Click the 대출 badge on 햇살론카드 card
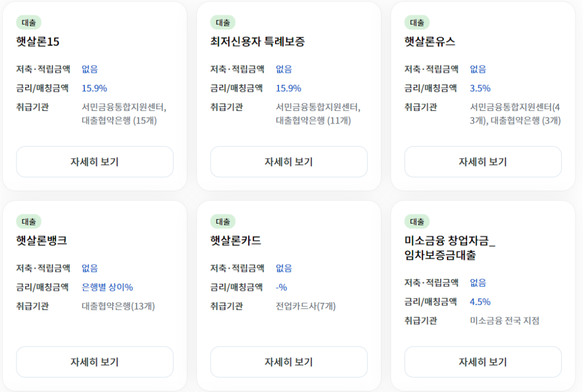This screenshot has height=392, width=583. click(220, 221)
